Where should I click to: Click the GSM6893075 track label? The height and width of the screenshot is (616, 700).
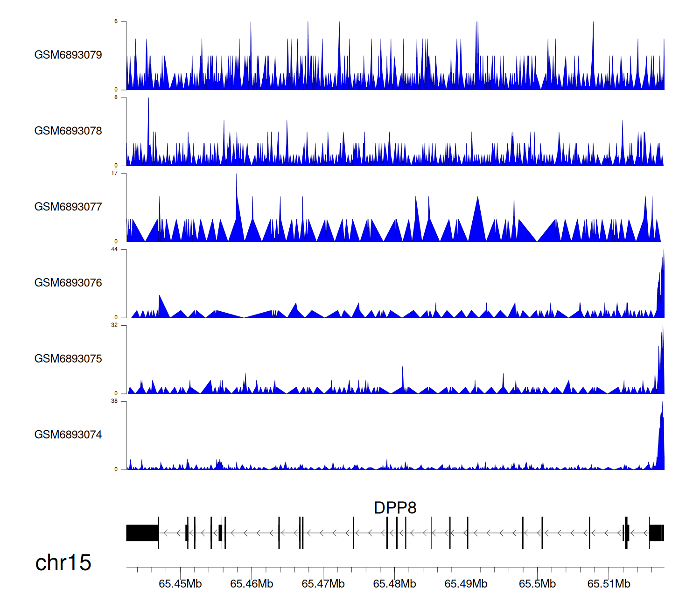tap(68, 359)
